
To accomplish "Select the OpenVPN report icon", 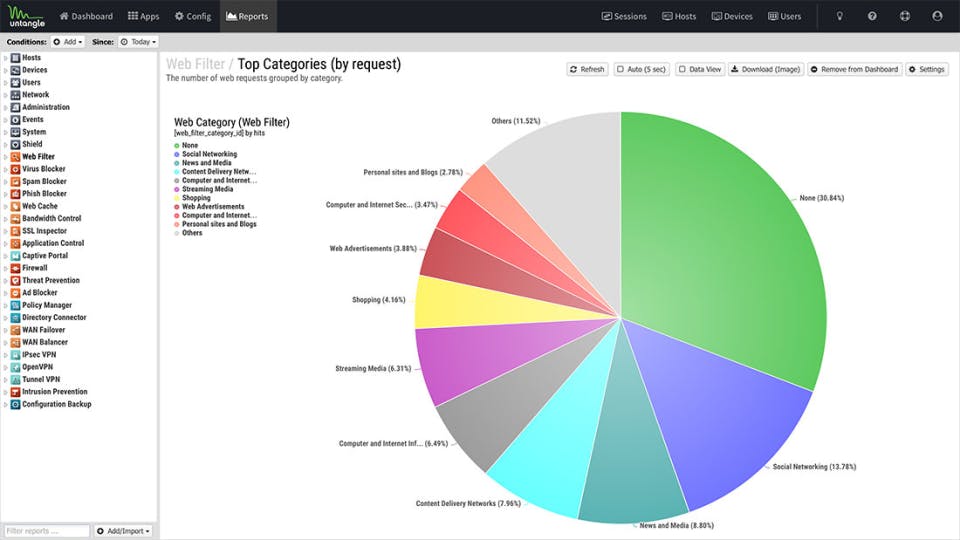I will pyautogui.click(x=15, y=367).
